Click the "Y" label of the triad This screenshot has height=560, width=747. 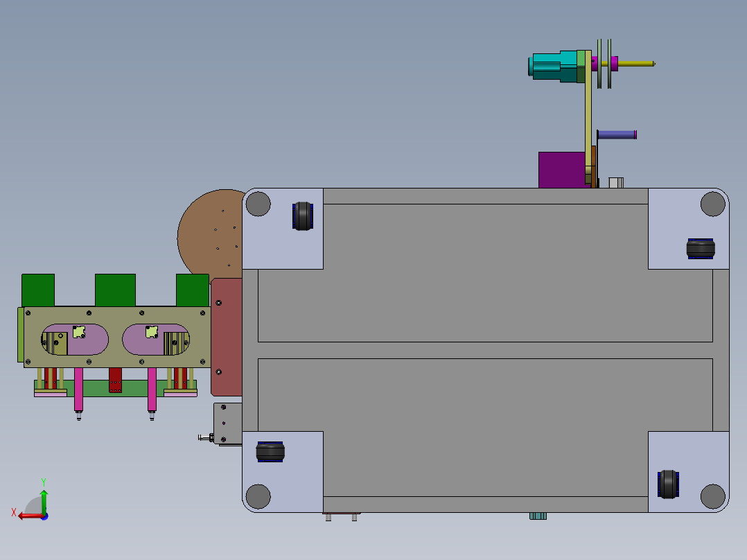tap(44, 482)
